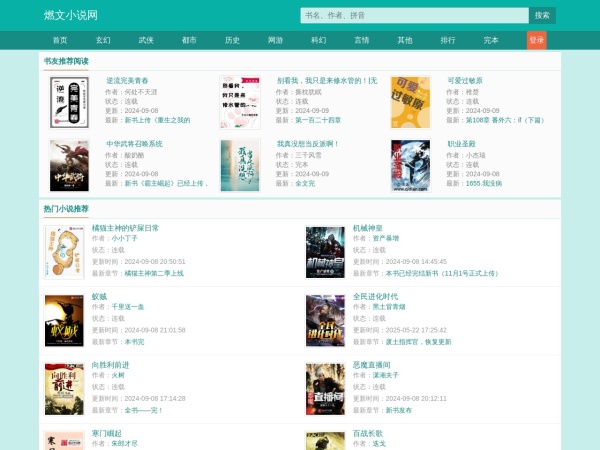The image size is (600, 450).
Task: Open the 网游 category
Action: click(x=275, y=40)
